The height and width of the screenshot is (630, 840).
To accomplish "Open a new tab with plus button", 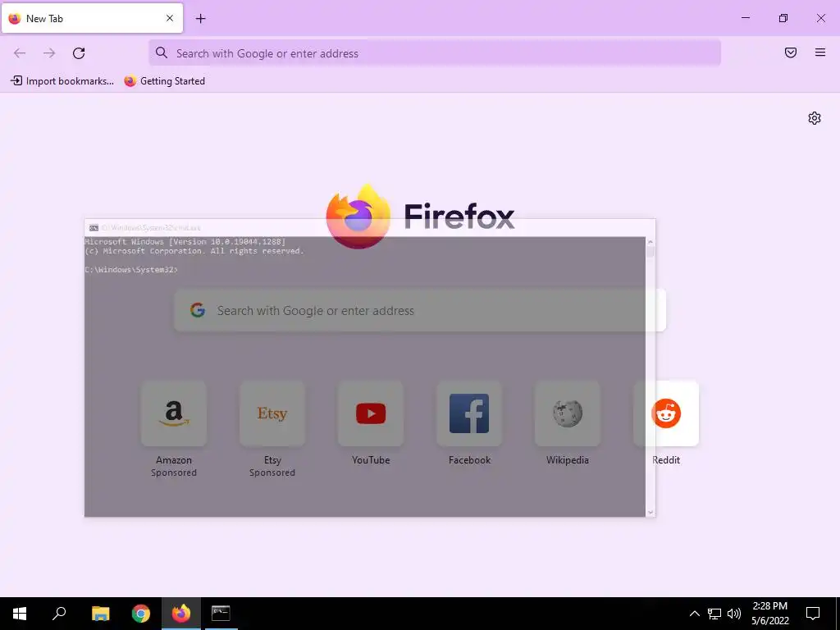I will pyautogui.click(x=200, y=19).
